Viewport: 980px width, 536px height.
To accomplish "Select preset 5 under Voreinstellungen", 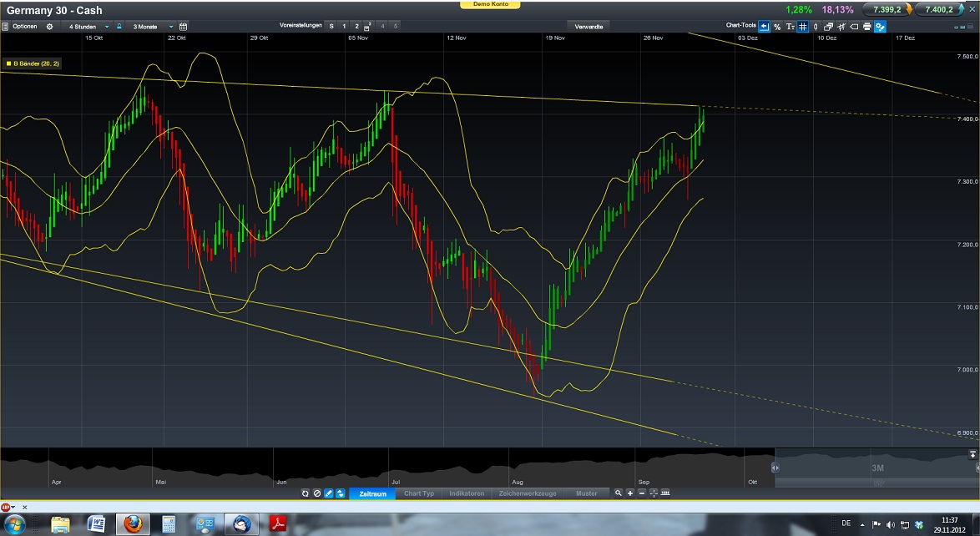I will 396,26.
